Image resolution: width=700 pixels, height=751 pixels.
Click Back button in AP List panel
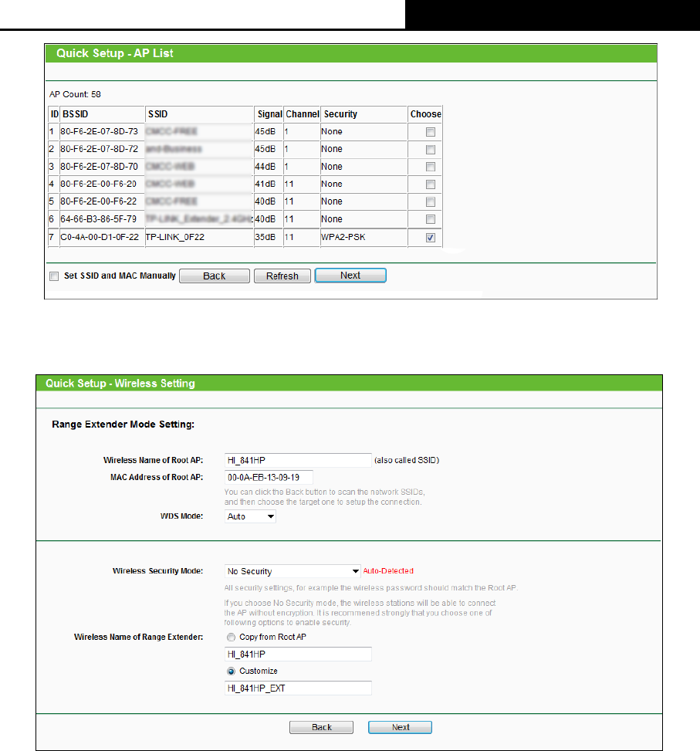215,276
